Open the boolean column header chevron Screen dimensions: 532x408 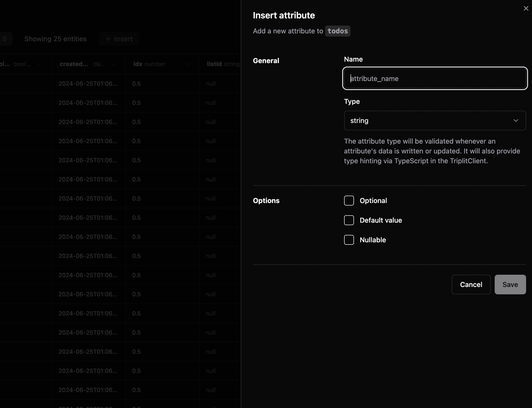click(x=40, y=64)
